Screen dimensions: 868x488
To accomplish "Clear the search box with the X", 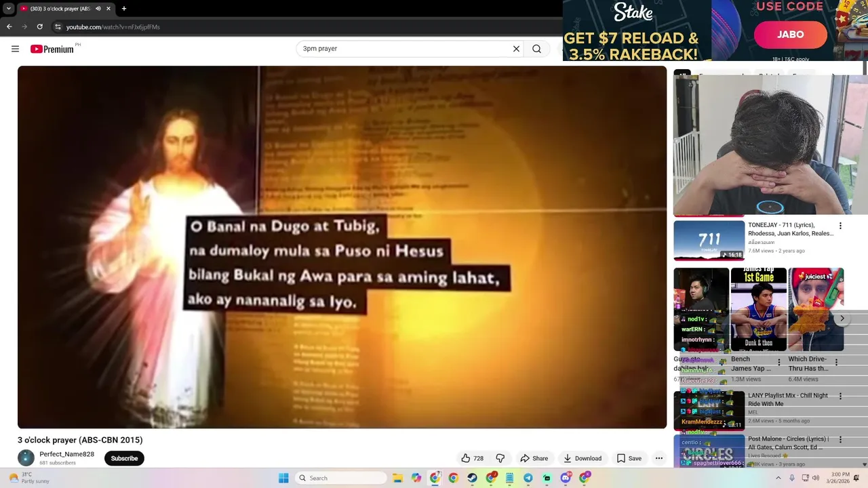I will coord(516,49).
